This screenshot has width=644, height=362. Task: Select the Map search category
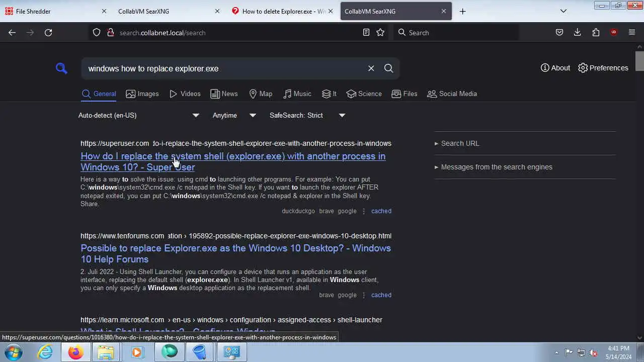coord(261,94)
